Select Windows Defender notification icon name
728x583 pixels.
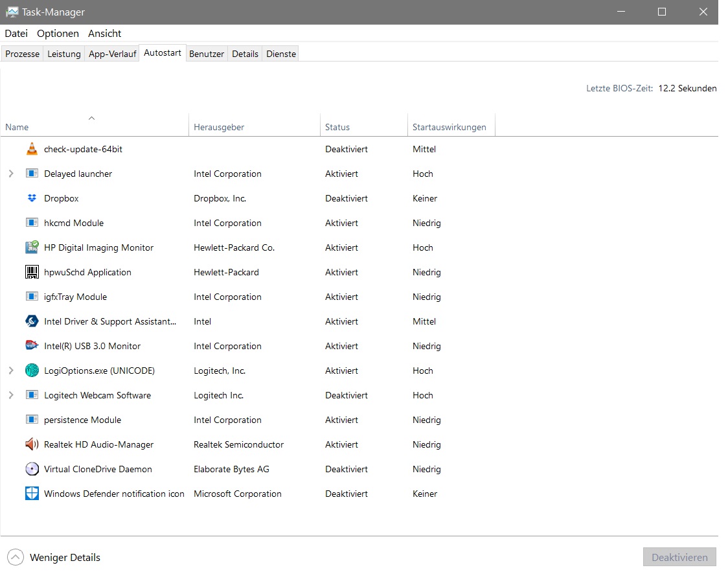[x=114, y=494]
